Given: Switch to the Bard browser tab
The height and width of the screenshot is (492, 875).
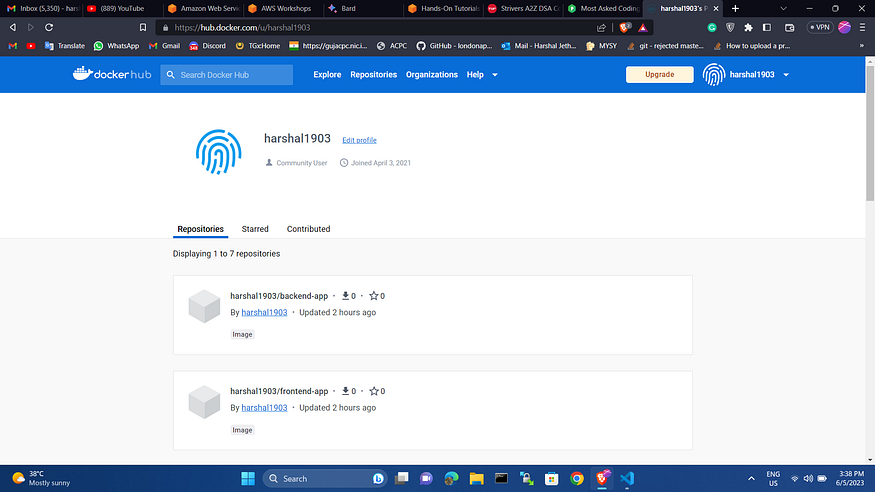Looking at the screenshot, I should coord(362,8).
